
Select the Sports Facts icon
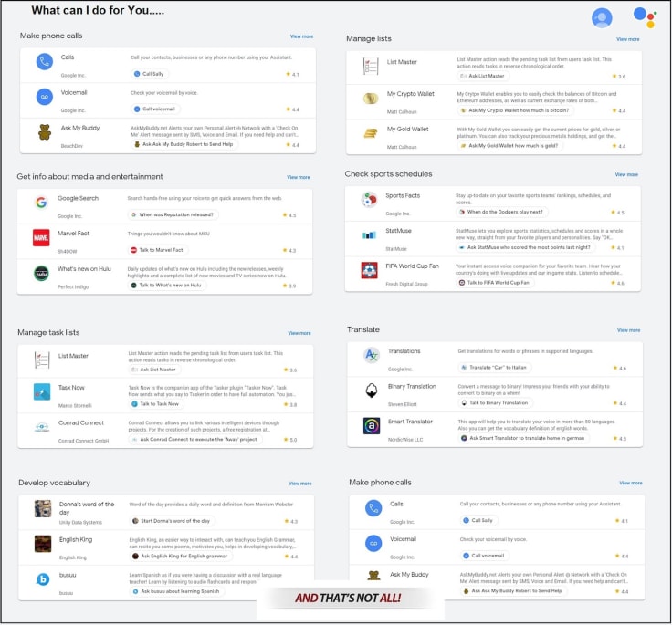point(369,200)
